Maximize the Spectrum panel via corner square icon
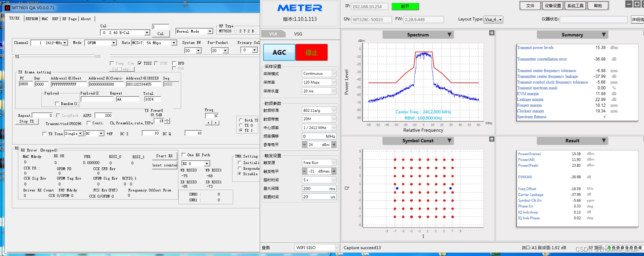 point(492,33)
